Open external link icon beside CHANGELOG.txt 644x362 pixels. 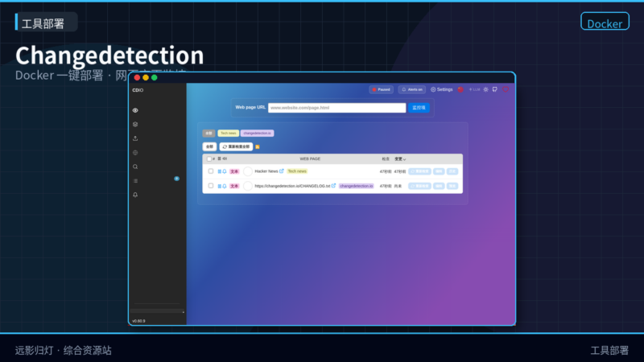[x=333, y=186]
